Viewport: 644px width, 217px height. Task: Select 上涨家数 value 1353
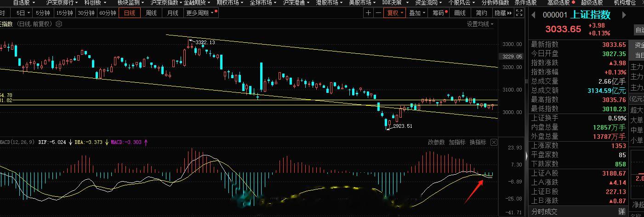coord(618,146)
